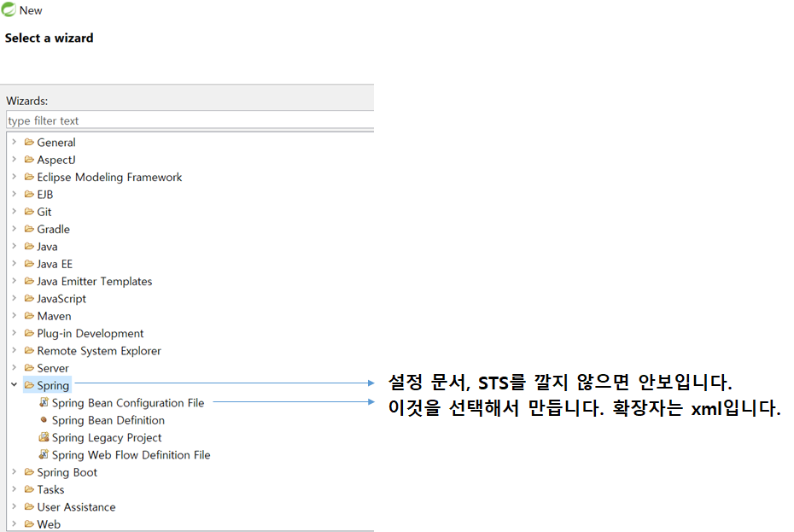
Task: Expand the Java Emitter Templates category
Action: [x=15, y=281]
